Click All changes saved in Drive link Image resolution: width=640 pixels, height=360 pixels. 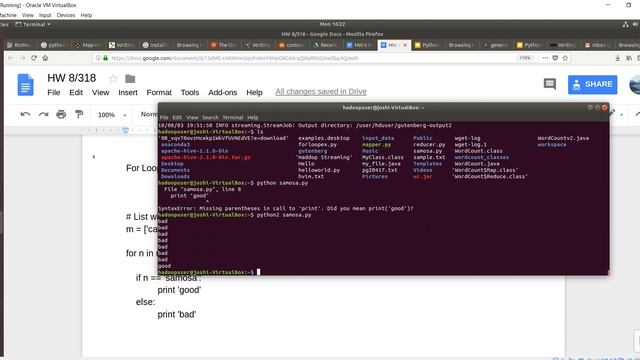pyautogui.click(x=321, y=92)
